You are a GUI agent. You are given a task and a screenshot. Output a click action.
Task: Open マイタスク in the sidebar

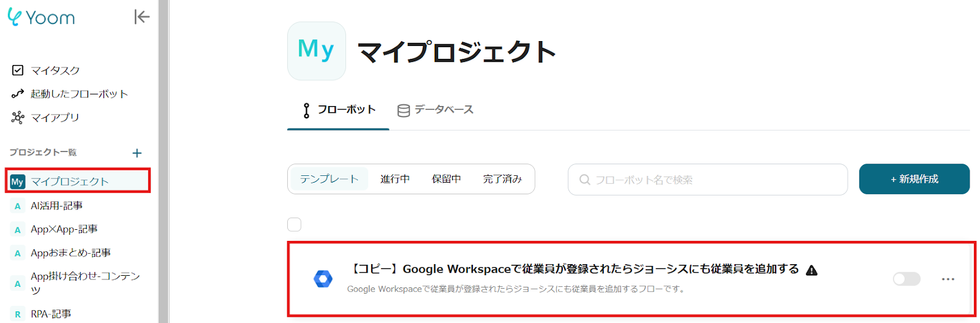(x=55, y=70)
